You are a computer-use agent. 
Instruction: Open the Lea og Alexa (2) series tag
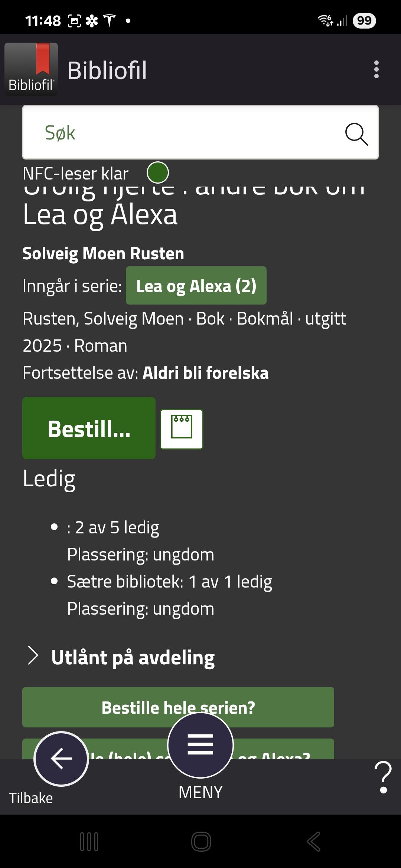pos(196,286)
